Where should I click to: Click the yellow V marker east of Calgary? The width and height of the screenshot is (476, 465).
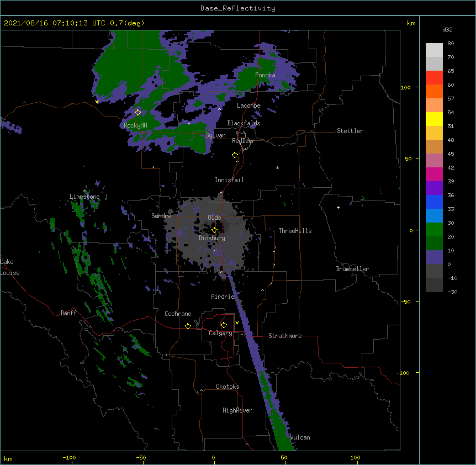tap(237, 323)
